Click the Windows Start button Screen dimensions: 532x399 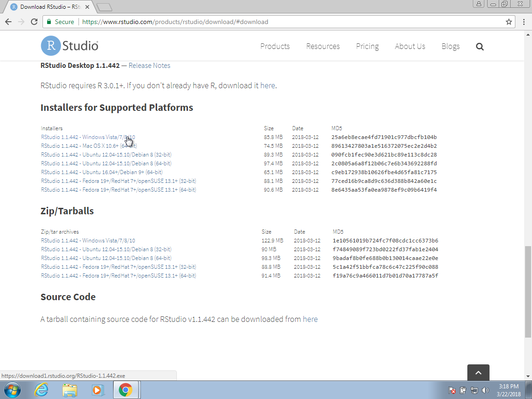[x=12, y=390]
